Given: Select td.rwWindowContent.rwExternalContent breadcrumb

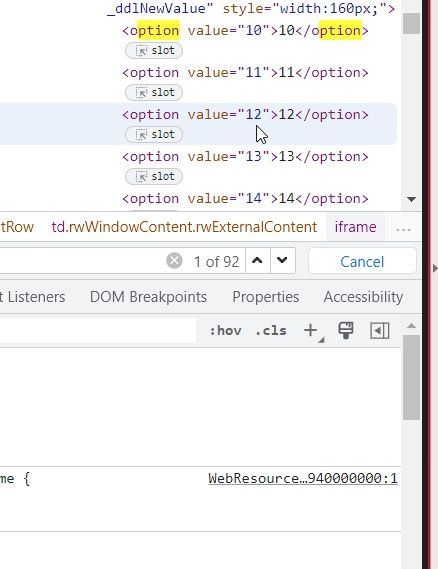Looking at the screenshot, I should click(184, 227).
